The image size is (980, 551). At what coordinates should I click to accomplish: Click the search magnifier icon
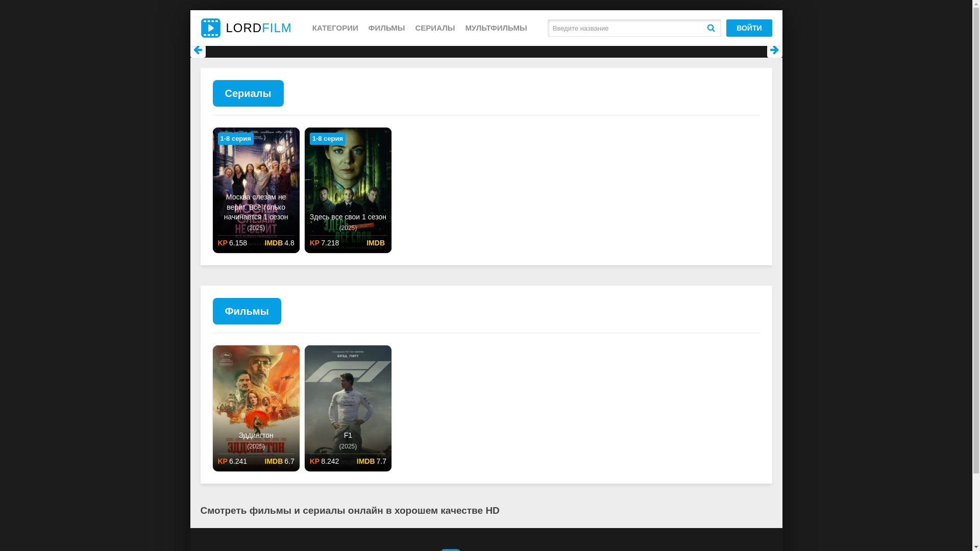point(710,28)
